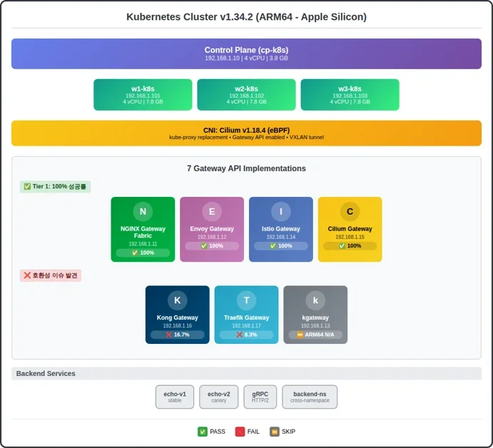This screenshot has width=493, height=448.
Task: Click the Backend Services section header
Action: point(247,374)
